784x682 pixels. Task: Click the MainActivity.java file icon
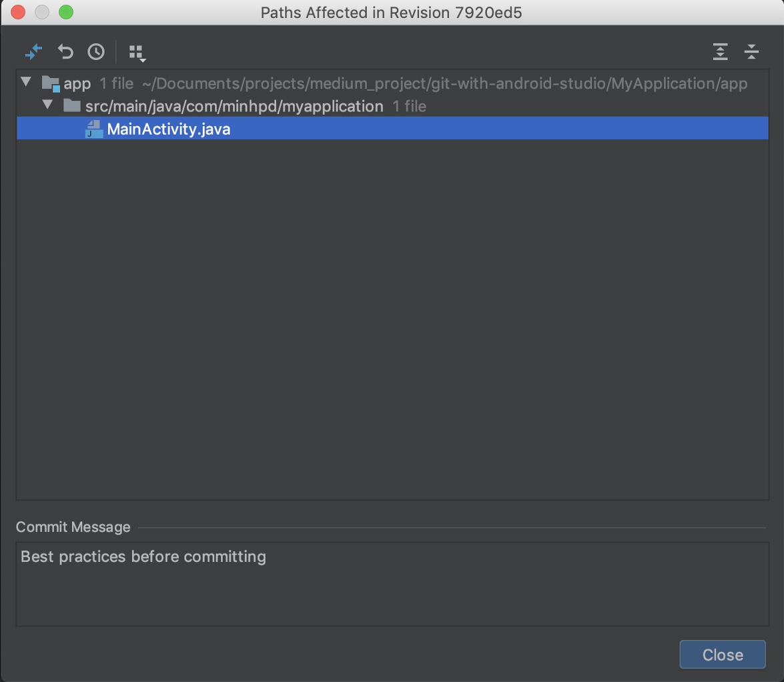[93, 129]
